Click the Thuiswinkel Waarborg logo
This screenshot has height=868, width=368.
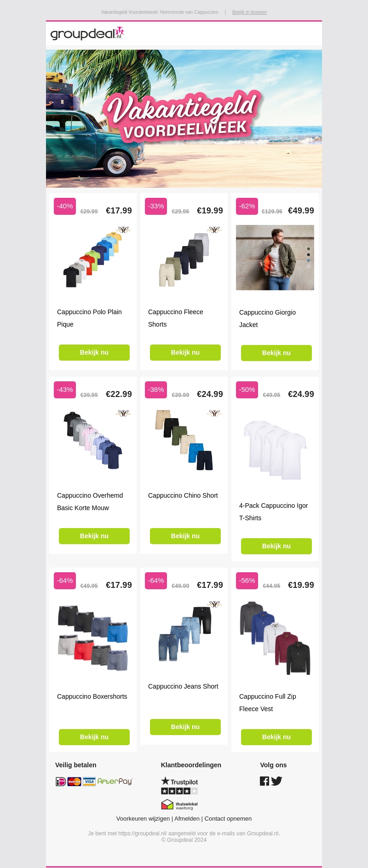(x=179, y=805)
